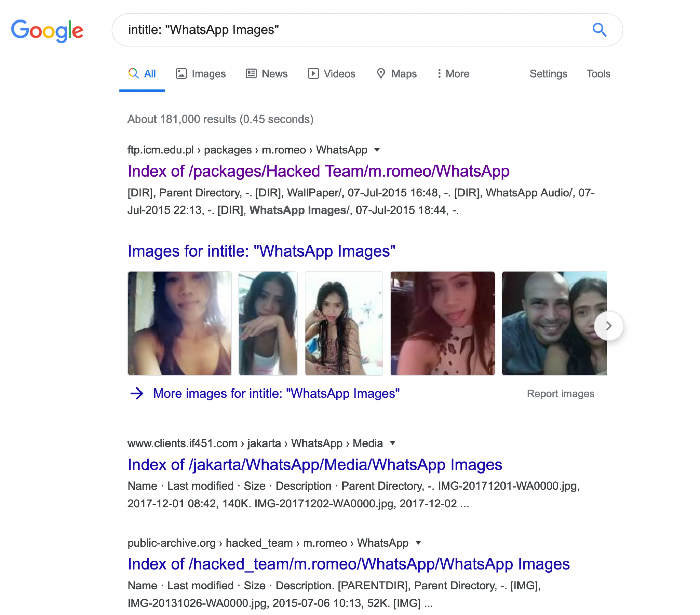The width and height of the screenshot is (700, 615).
Task: Open the More search options menu
Action: [453, 73]
